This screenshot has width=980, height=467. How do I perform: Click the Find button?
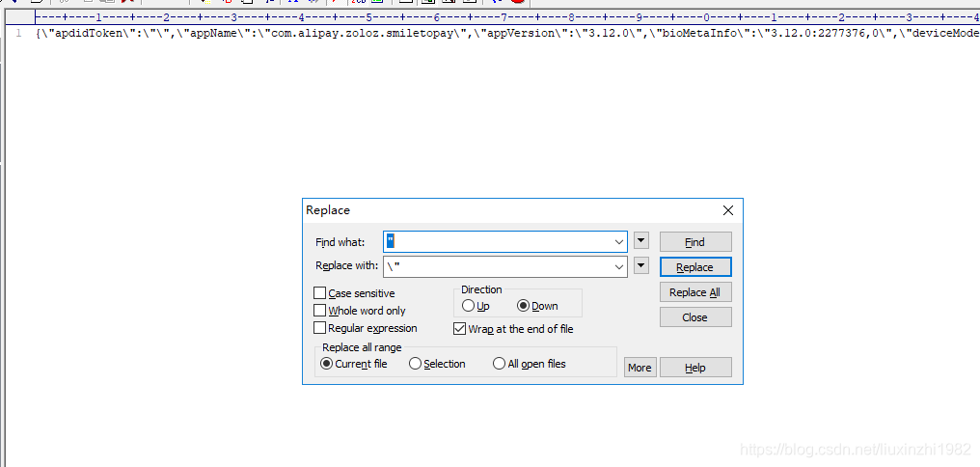click(695, 242)
